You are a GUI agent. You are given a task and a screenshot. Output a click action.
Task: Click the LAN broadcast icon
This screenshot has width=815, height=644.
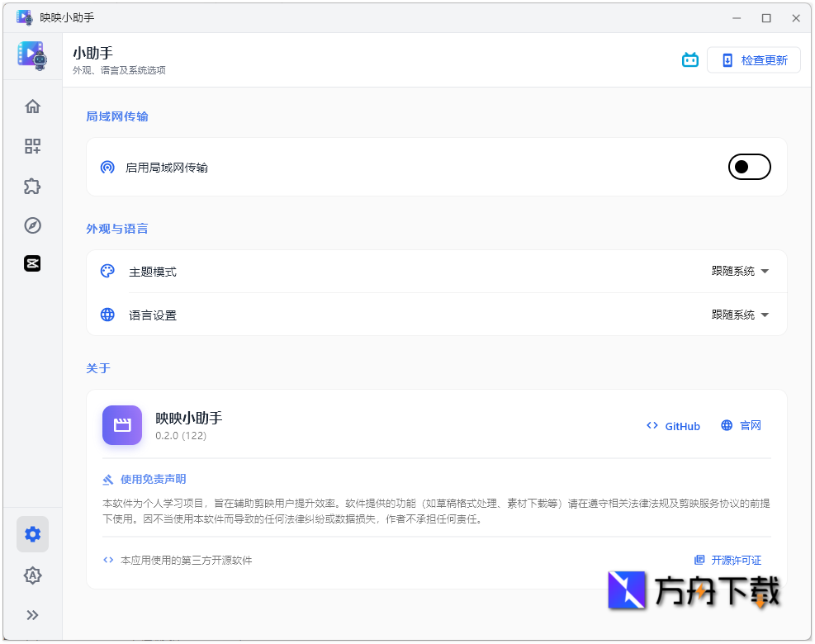pyautogui.click(x=107, y=167)
